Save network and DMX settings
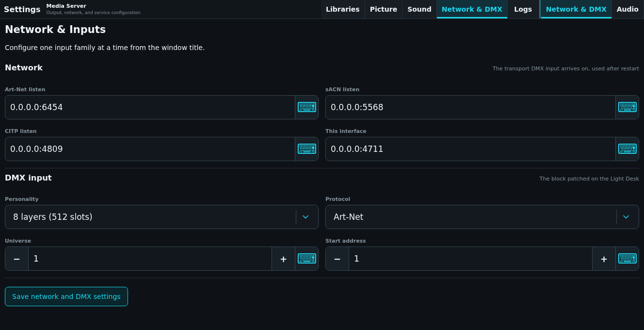Viewport: 644px width, 330px height. tap(66, 297)
